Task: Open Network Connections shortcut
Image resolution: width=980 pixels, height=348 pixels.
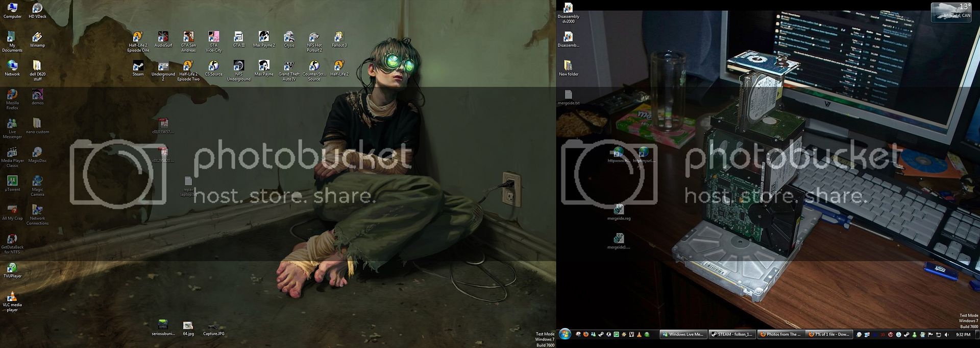Action: (x=37, y=215)
